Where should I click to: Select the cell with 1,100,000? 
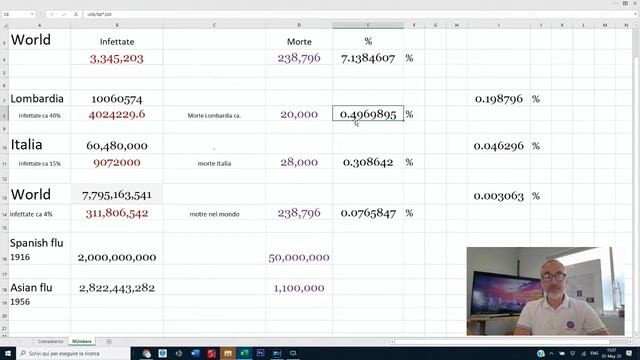(299, 287)
